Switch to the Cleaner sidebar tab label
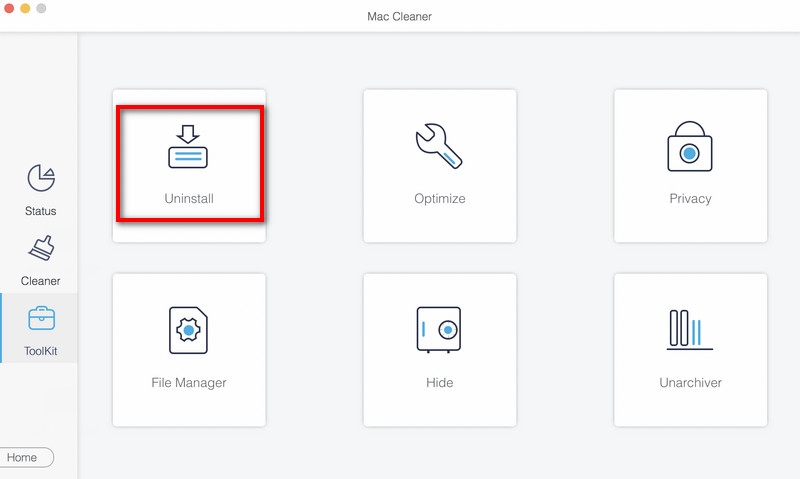This screenshot has width=800, height=479. [41, 282]
